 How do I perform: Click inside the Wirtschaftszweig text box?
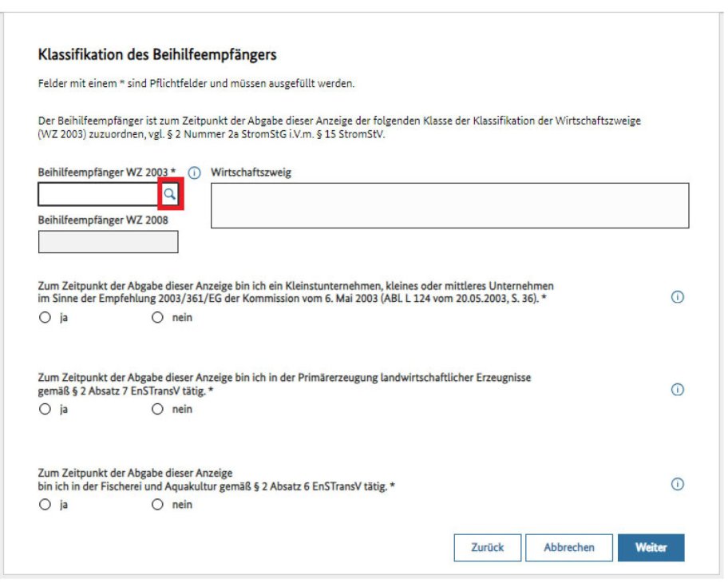point(449,206)
